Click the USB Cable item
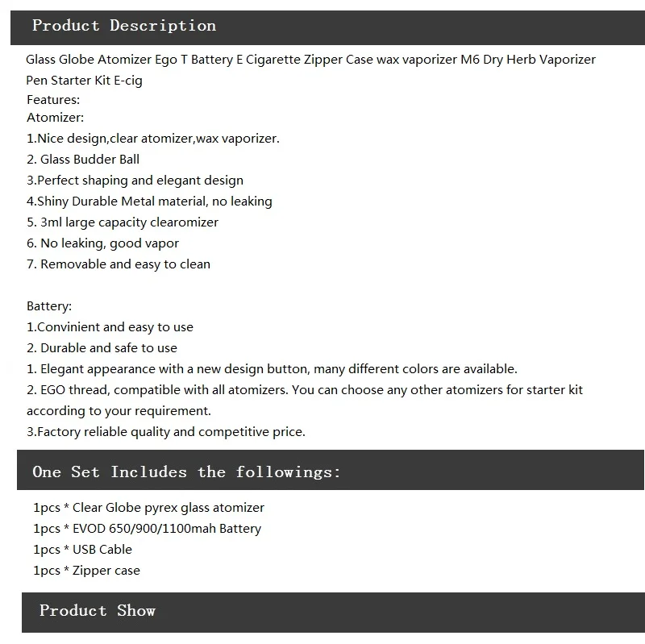Viewport: 645px width, 644px height. [x=82, y=550]
